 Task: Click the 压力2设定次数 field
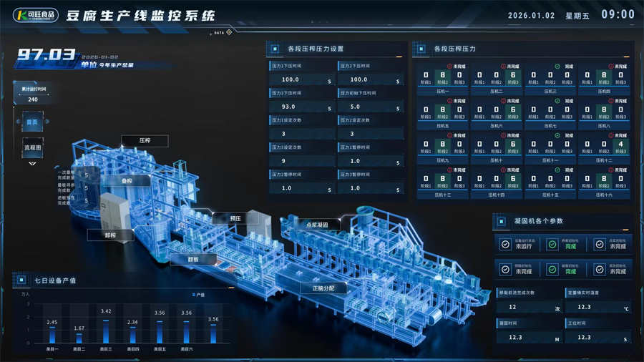(x=370, y=134)
